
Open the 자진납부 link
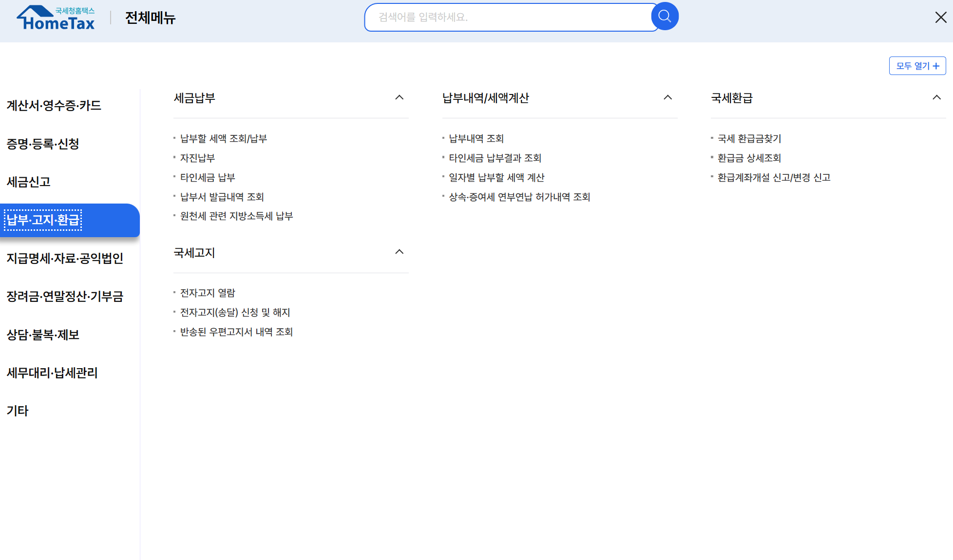(x=197, y=158)
